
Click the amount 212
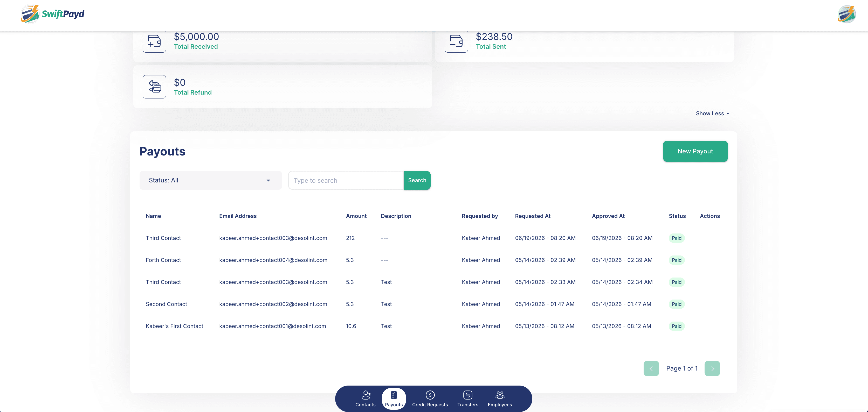click(350, 238)
